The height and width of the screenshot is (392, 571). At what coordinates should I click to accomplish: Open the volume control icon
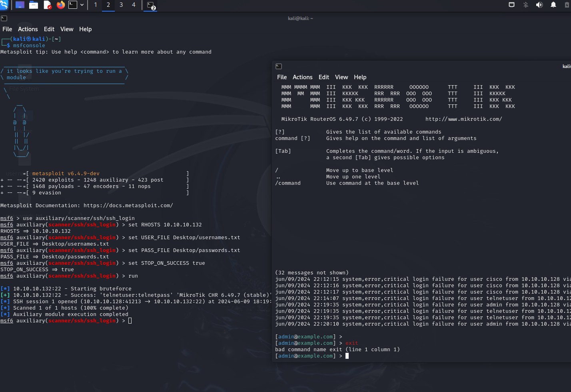tap(539, 5)
